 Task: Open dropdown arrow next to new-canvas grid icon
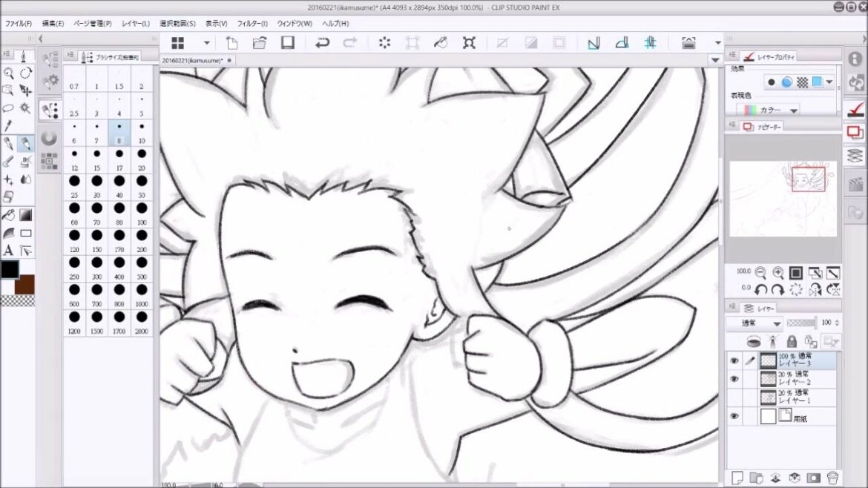(206, 43)
